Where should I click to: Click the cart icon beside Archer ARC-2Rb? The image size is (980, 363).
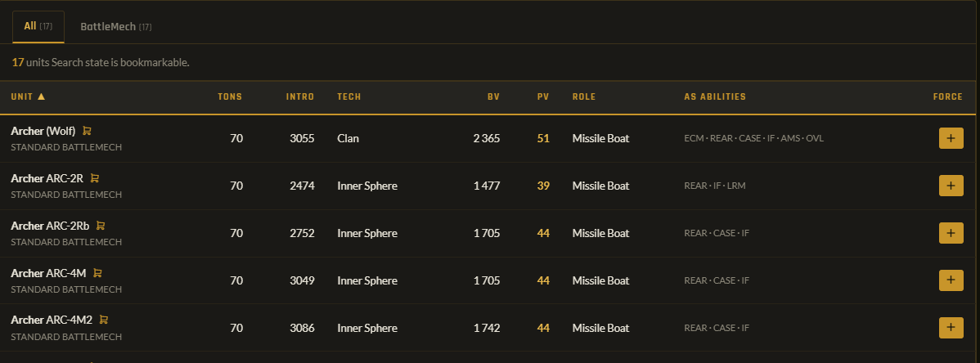click(100, 226)
